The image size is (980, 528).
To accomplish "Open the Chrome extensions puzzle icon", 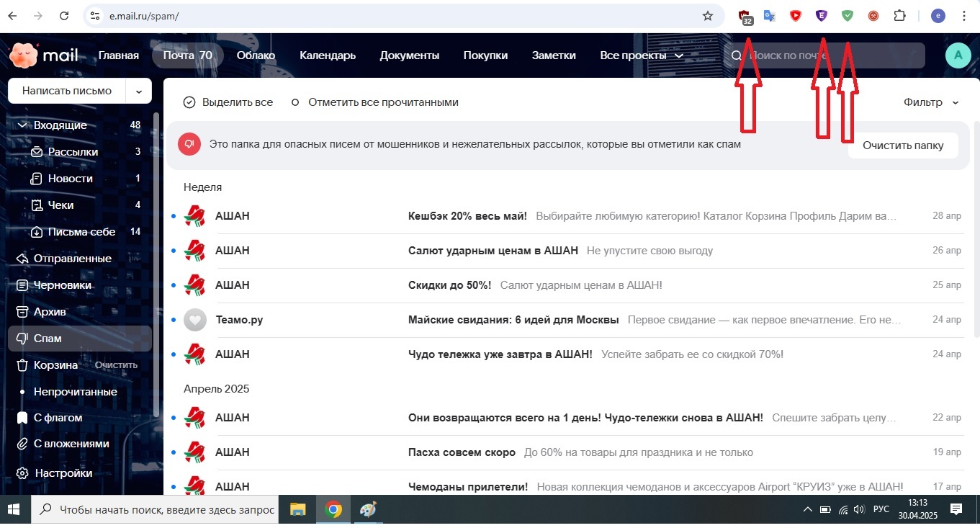I will [x=899, y=16].
